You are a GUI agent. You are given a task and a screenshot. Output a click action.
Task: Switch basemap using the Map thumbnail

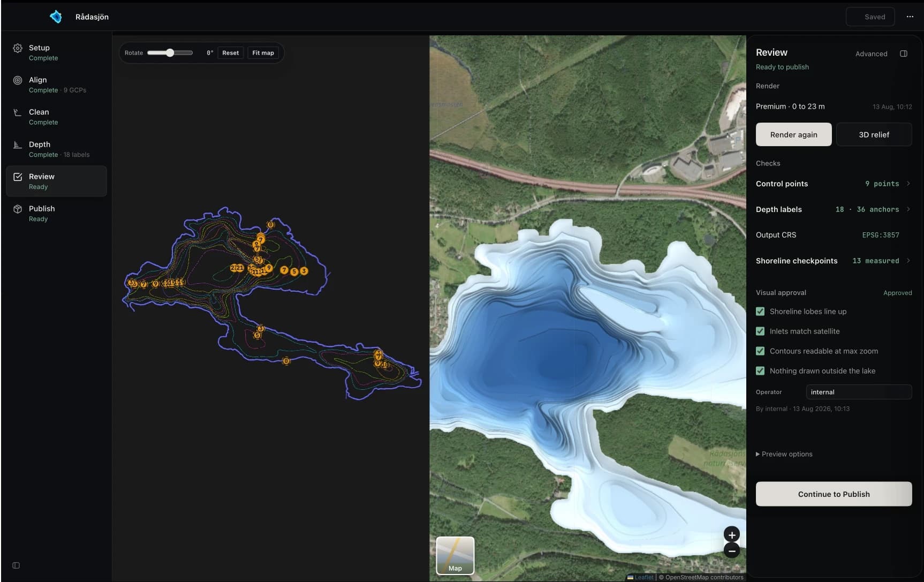(x=455, y=555)
